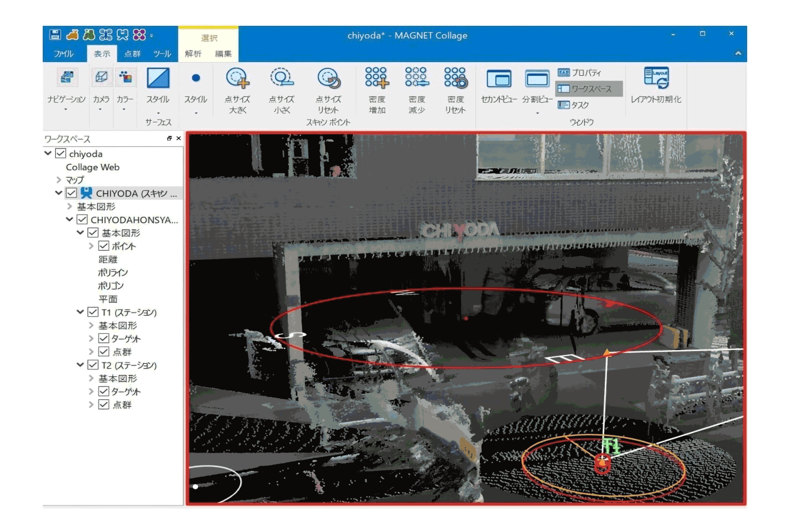
Task: Expand the マップ tree node
Action: pyautogui.click(x=58, y=180)
